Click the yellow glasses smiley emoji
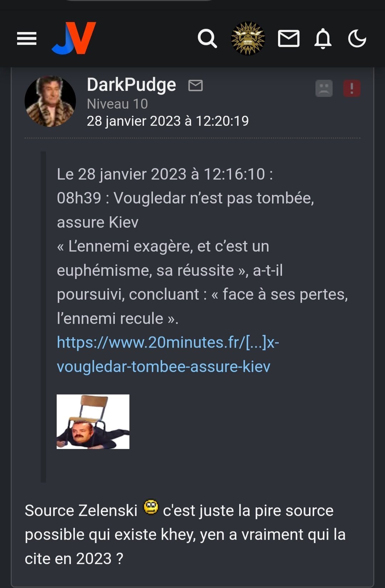385x588 pixels. 151,507
